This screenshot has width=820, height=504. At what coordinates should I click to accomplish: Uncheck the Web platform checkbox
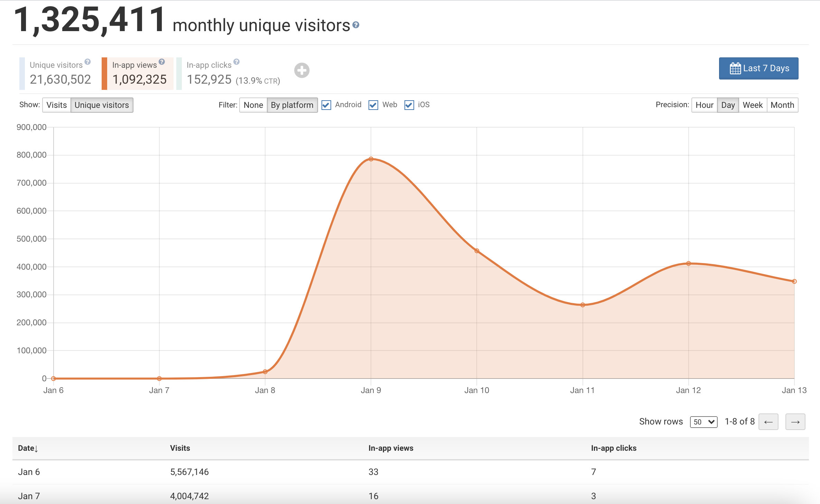(x=373, y=105)
